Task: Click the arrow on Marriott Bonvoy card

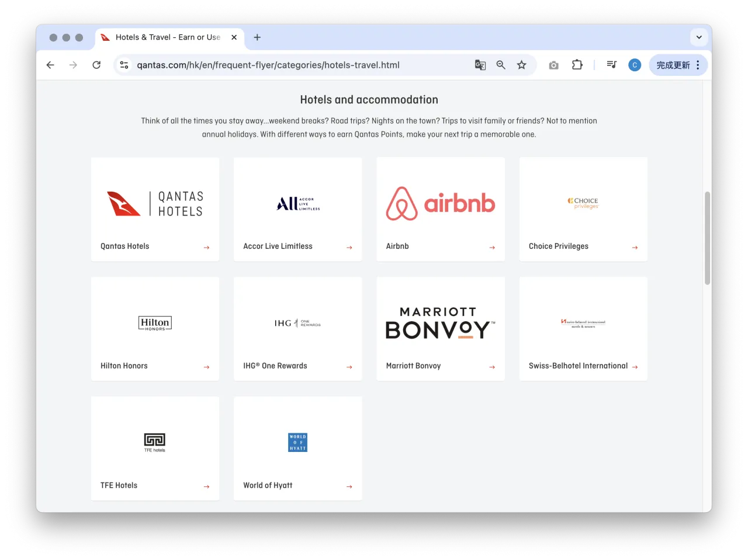Action: 492,367
